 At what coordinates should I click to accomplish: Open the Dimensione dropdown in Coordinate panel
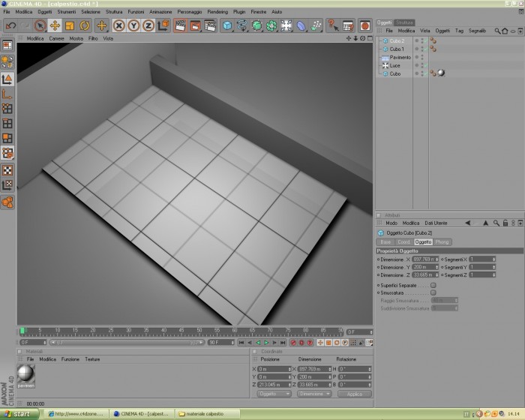[x=314, y=394]
